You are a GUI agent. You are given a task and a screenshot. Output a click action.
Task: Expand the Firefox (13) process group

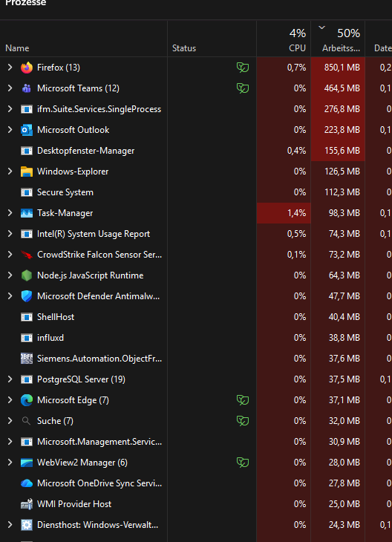[x=10, y=68]
